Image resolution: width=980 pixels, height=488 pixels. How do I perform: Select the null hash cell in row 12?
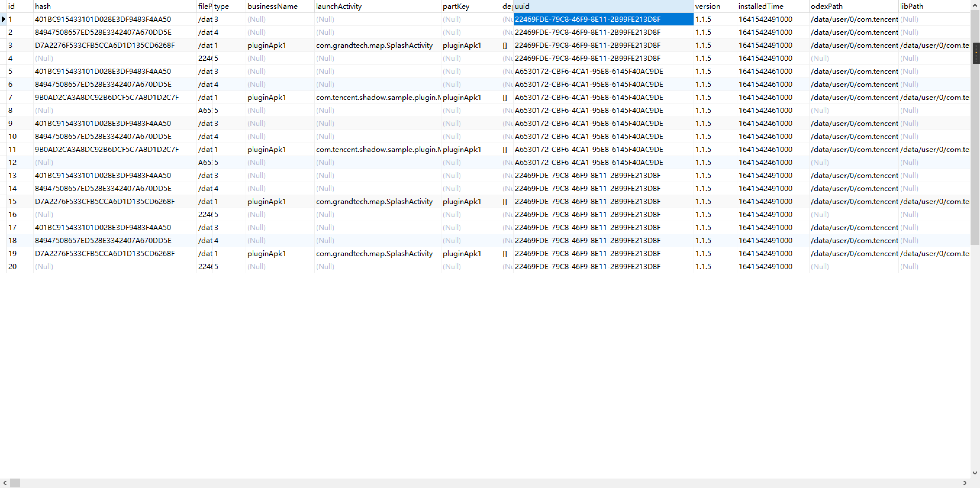(44, 162)
